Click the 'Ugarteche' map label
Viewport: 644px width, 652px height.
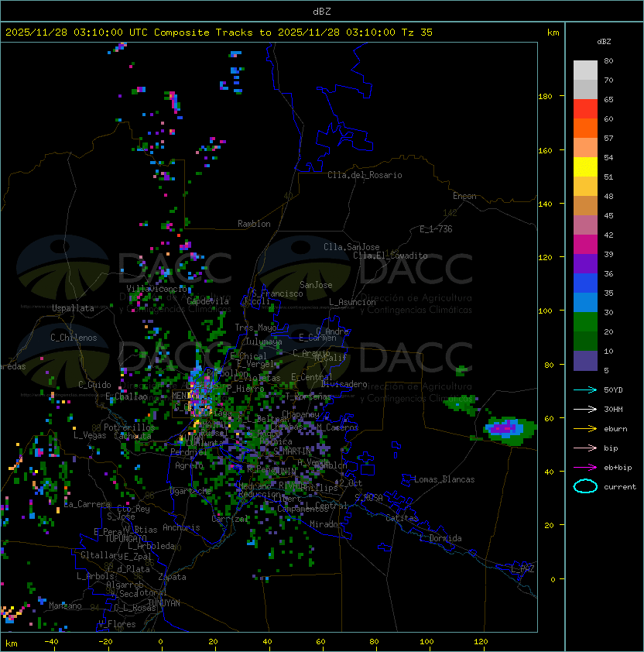pos(191,491)
